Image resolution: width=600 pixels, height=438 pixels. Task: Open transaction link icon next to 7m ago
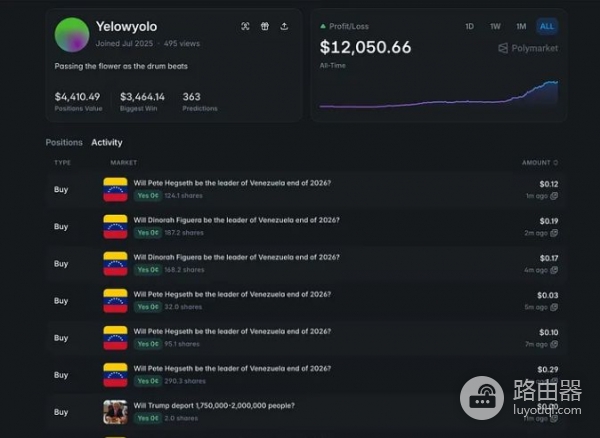[554, 344]
